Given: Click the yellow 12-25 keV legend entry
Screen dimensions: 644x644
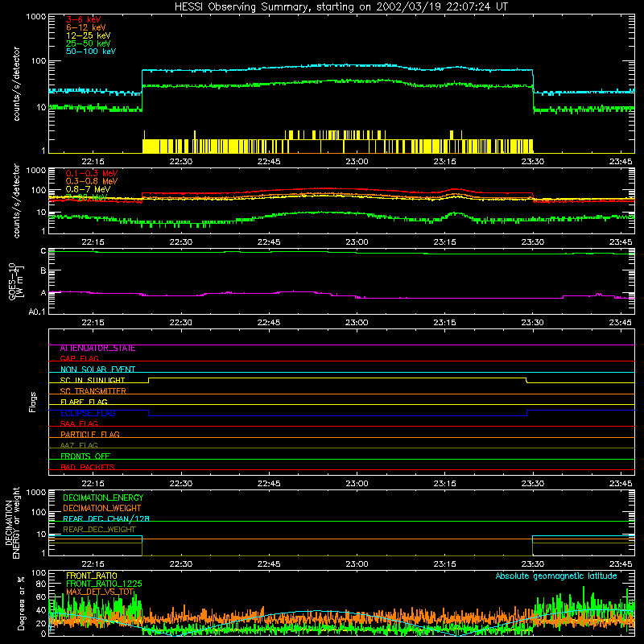Looking at the screenshot, I should pos(89,35).
